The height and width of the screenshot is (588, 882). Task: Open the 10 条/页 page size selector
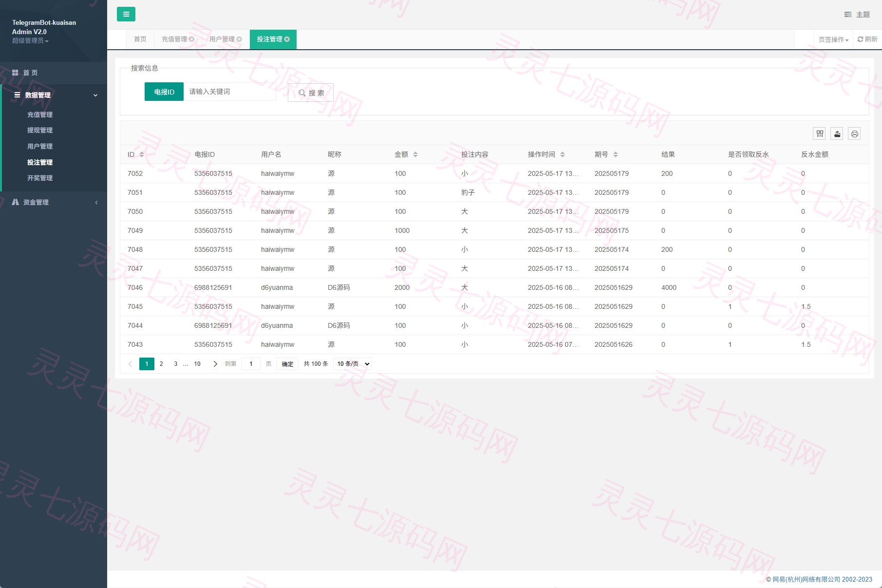[353, 364]
